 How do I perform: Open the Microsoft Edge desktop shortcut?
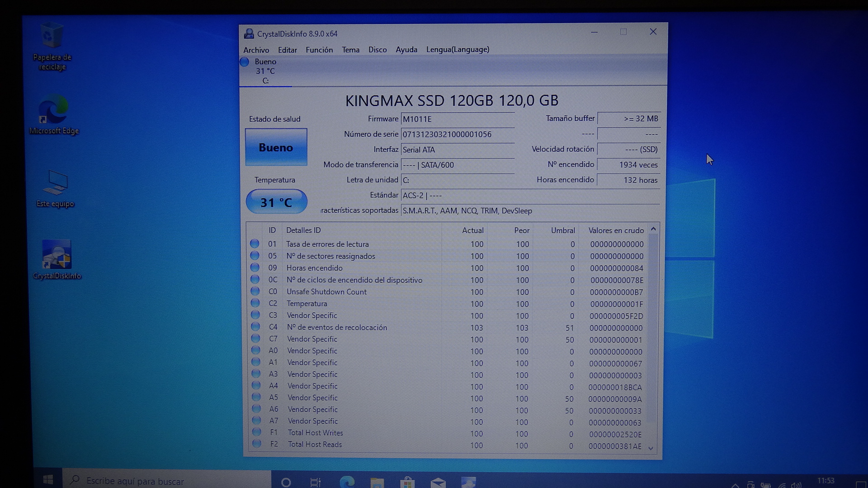click(x=54, y=115)
